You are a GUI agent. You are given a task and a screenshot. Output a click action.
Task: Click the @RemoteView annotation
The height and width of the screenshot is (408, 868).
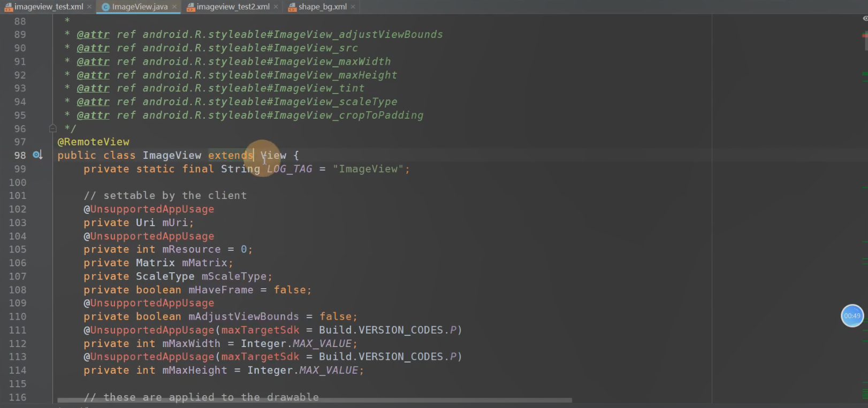(x=94, y=142)
